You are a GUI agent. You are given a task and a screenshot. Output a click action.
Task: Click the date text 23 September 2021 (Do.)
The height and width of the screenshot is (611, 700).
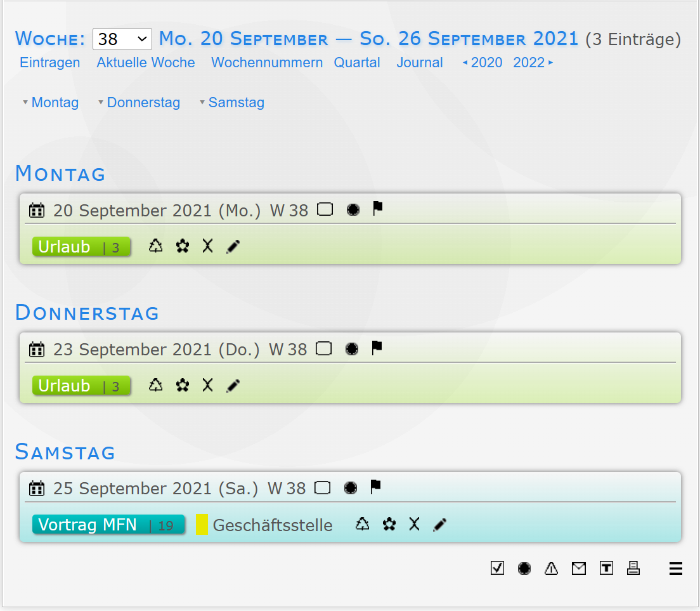click(x=156, y=349)
